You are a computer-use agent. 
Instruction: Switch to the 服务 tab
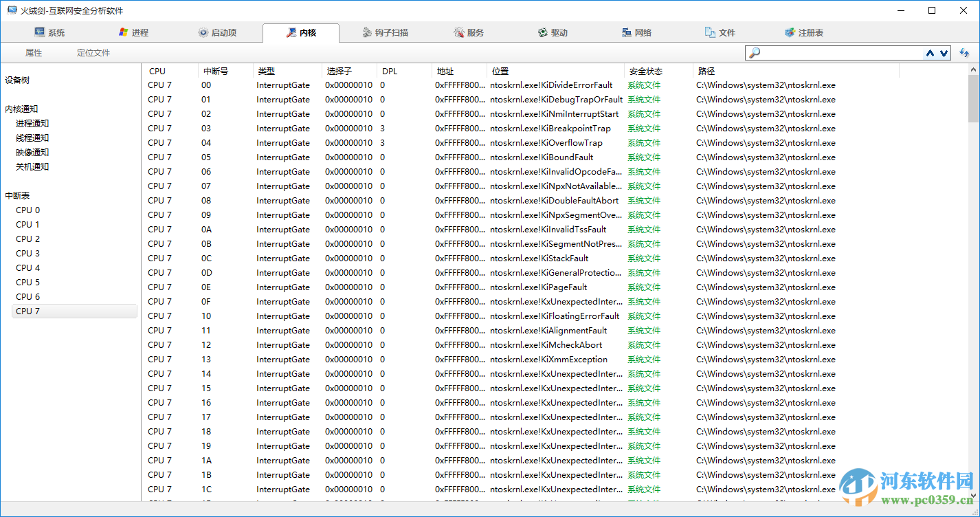click(x=469, y=32)
